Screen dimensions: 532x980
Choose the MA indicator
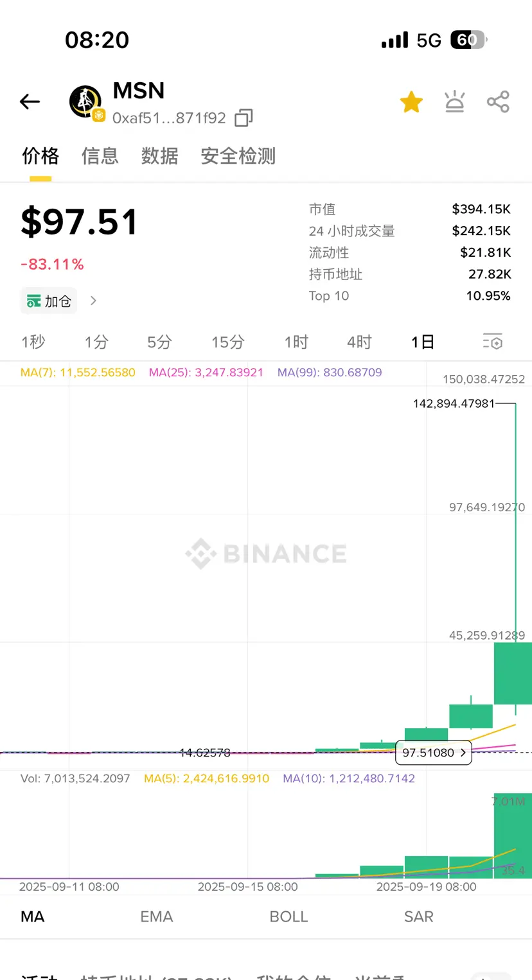(33, 916)
